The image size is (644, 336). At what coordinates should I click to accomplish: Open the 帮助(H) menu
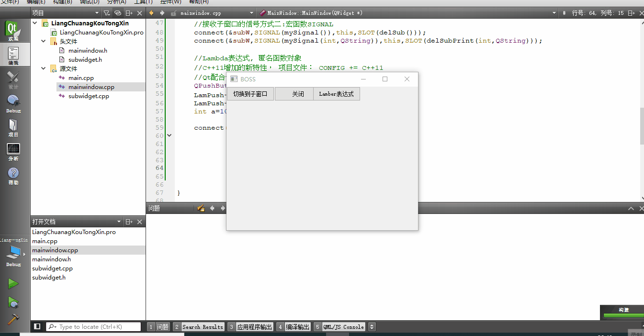198,2
